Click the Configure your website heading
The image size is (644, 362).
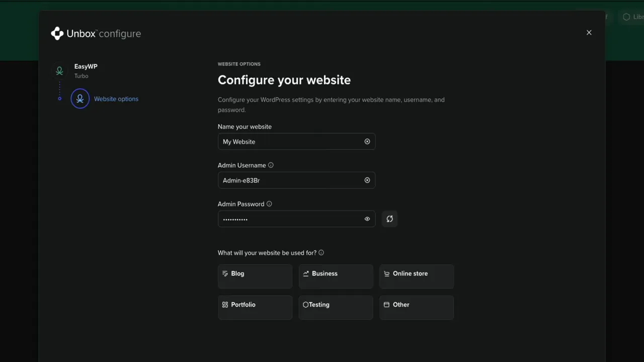(x=284, y=80)
